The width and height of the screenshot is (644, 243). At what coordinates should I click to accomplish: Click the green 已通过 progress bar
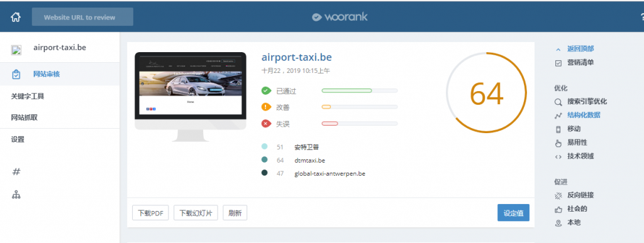(359, 90)
